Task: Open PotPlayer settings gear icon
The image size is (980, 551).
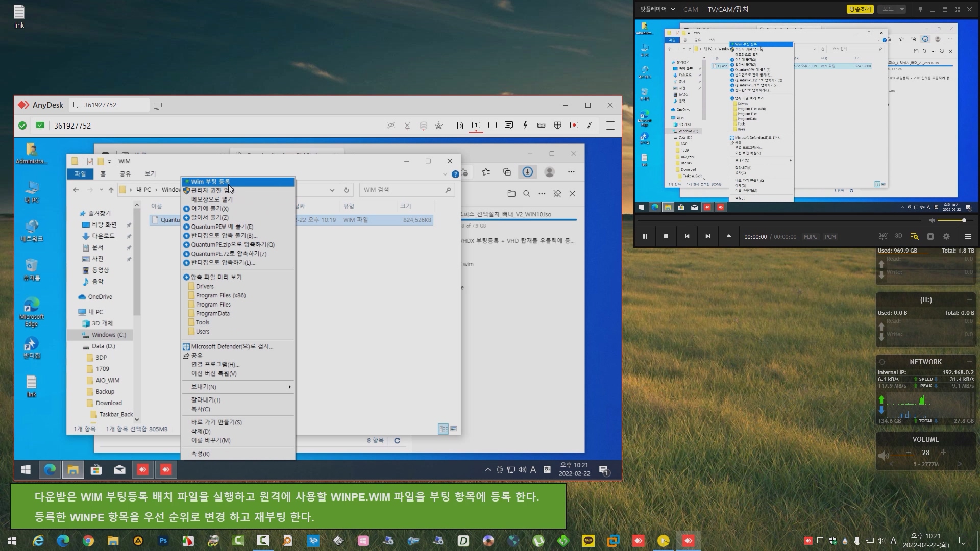Action: point(946,236)
